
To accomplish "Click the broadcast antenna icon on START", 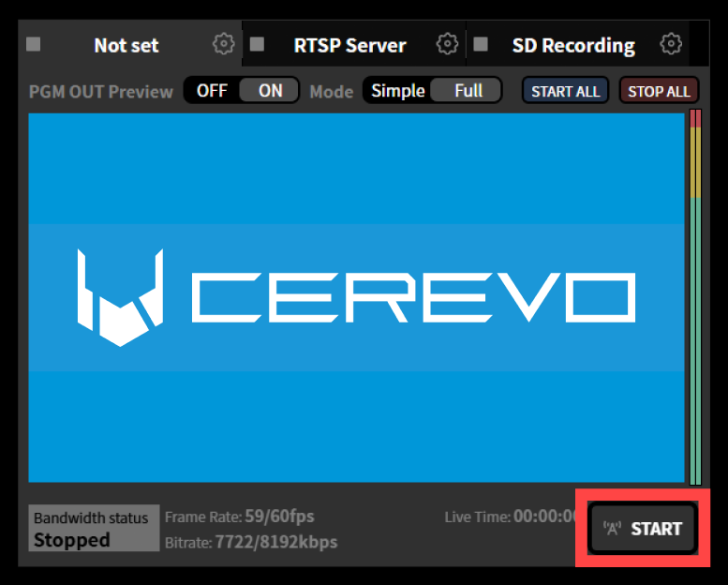I will (x=613, y=529).
